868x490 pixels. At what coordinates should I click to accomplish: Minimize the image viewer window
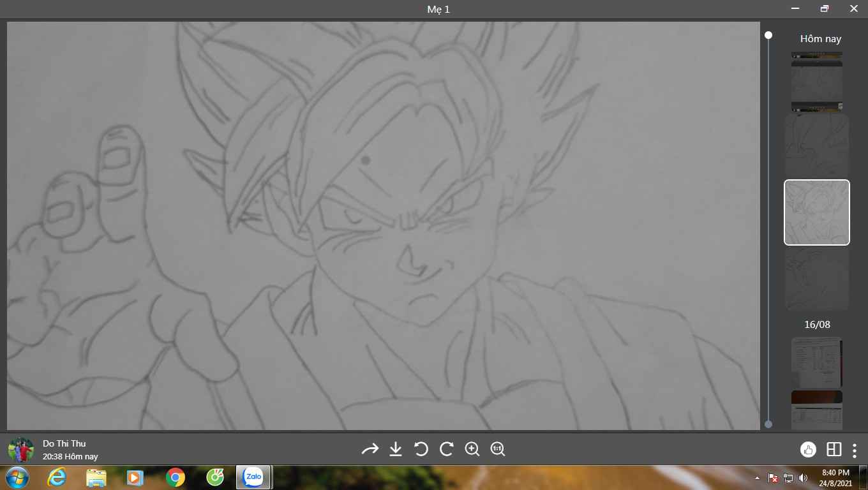[795, 9]
